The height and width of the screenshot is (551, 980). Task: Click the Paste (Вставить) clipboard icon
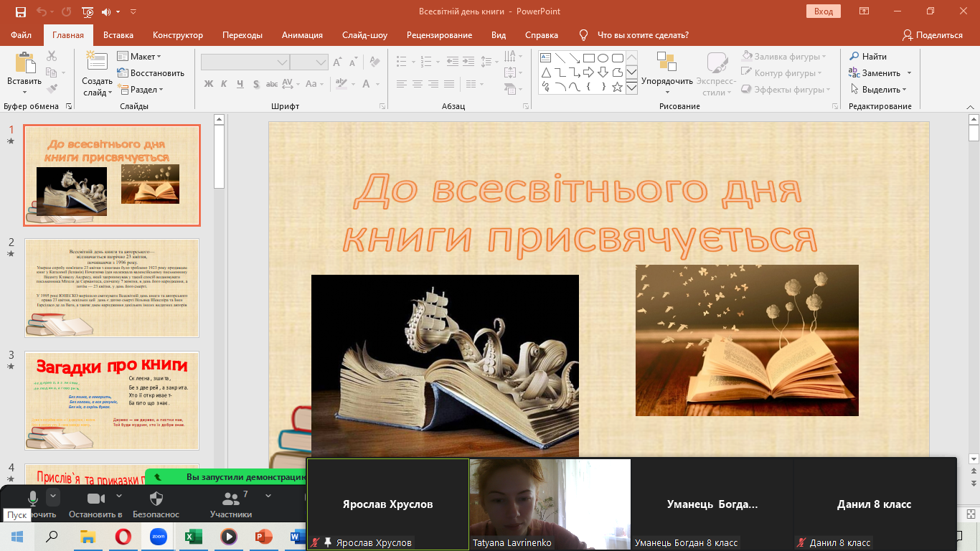pos(24,62)
